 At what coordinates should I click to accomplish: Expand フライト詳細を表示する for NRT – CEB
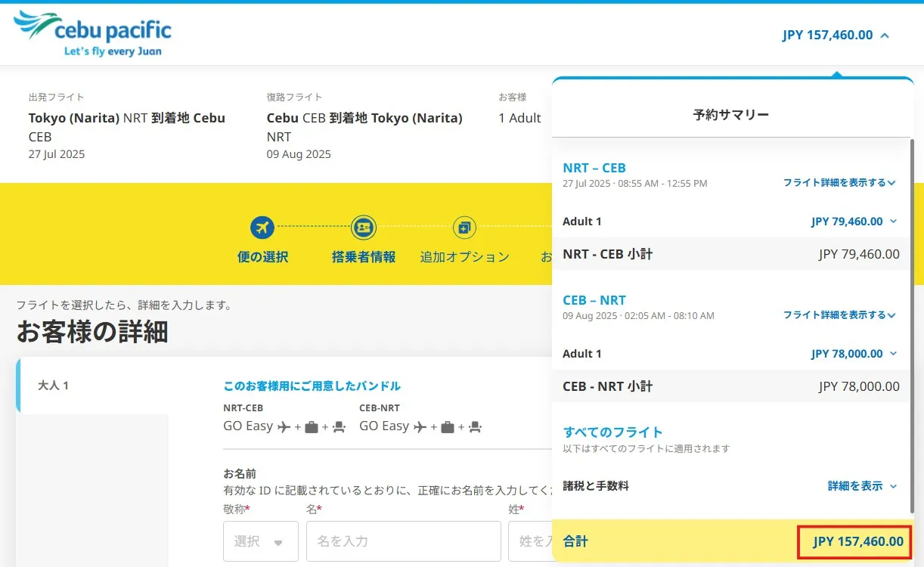tap(839, 182)
